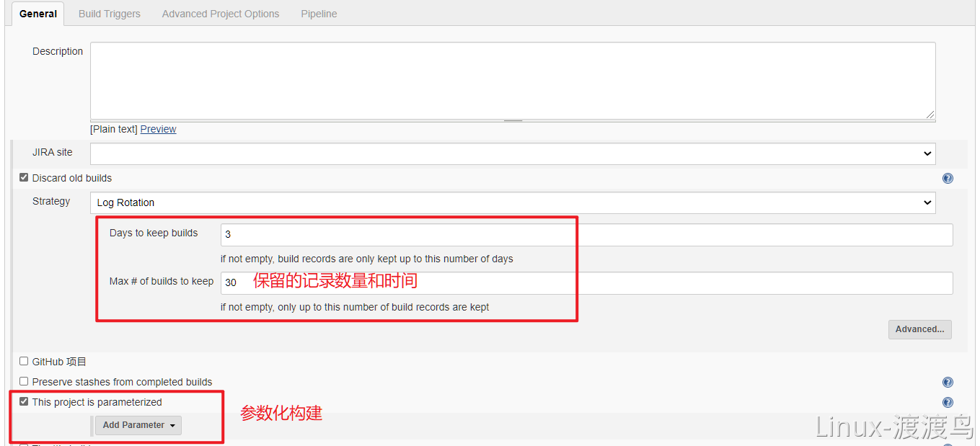Focus the Max # of builds to keep field
This screenshot has width=980, height=446.
click(586, 283)
